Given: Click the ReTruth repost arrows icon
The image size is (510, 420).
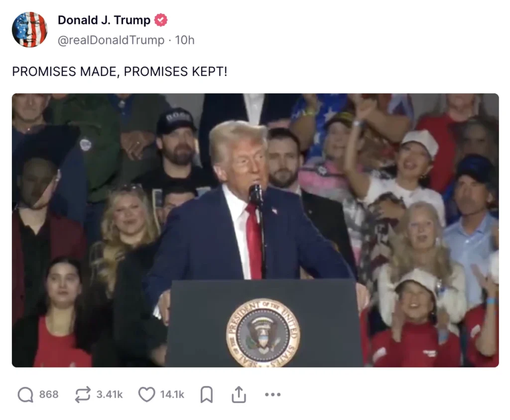Looking at the screenshot, I should (83, 395).
